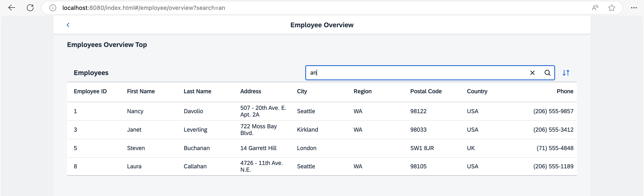644x196 pixels.
Task: Click phone (71) 555-4848
Action: click(555, 148)
